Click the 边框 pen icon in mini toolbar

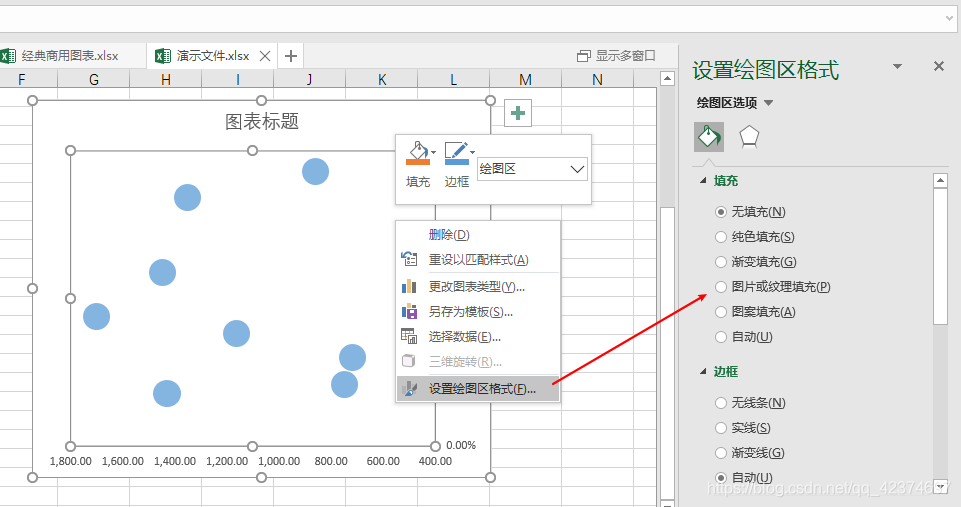click(x=456, y=153)
